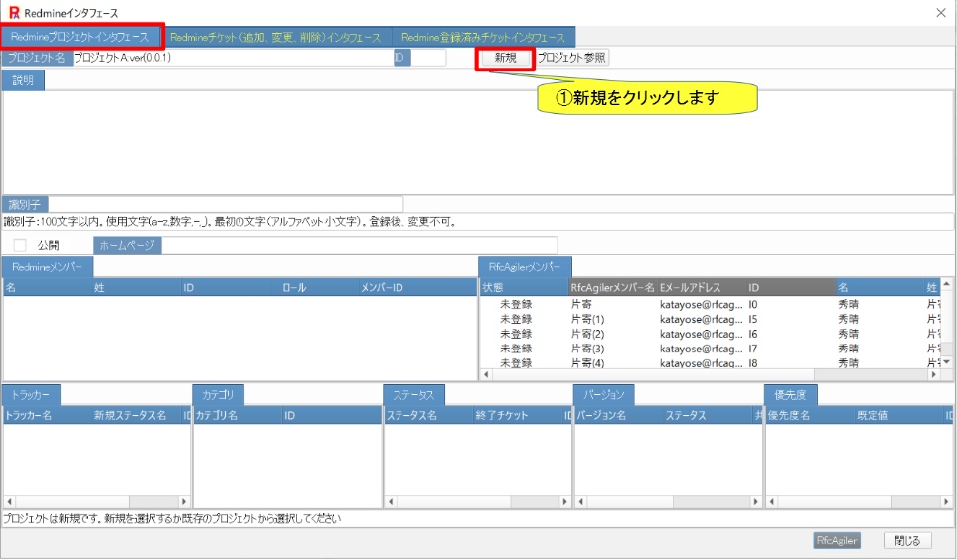This screenshot has width=957, height=560.
Task: Click the ホームページ input field
Action: 359,245
